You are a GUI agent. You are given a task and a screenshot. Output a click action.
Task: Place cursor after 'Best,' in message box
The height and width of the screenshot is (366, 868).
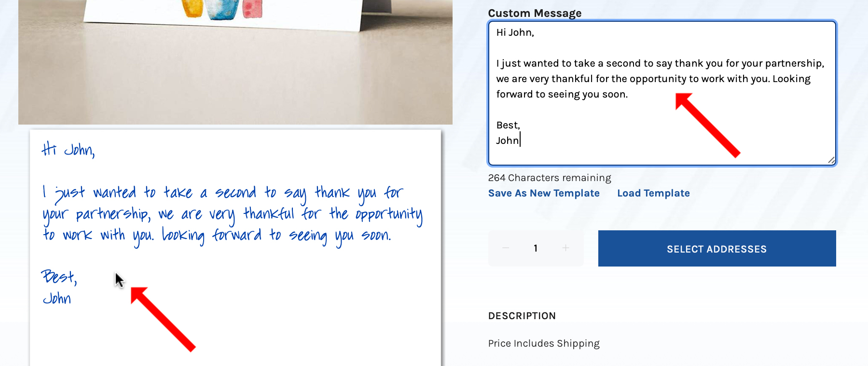pos(521,126)
